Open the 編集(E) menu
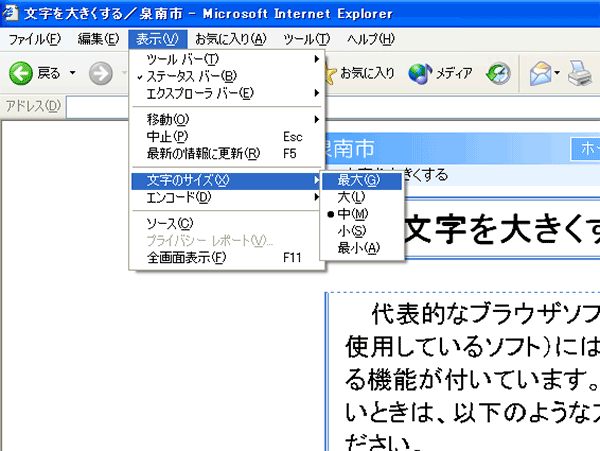This screenshot has height=451, width=600. [x=98, y=39]
